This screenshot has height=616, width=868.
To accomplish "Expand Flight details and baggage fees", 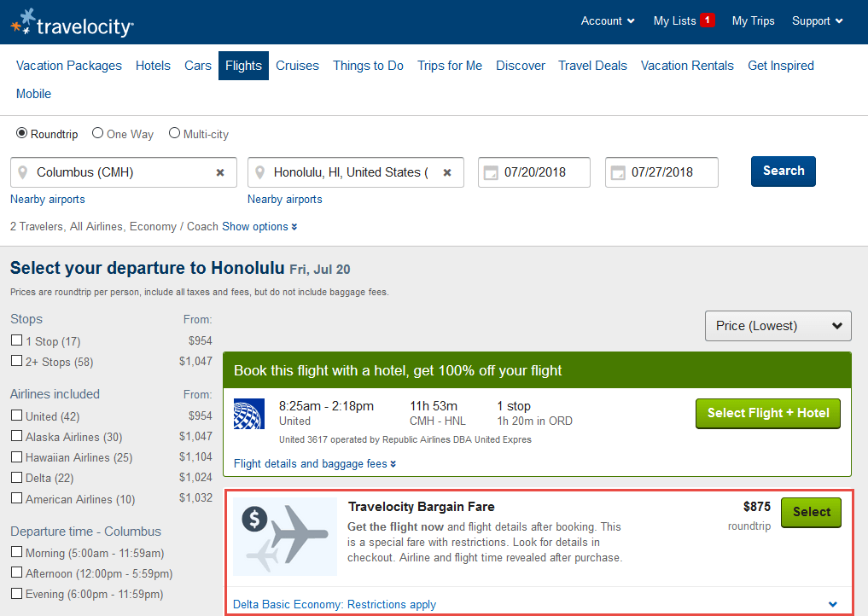I will click(314, 464).
